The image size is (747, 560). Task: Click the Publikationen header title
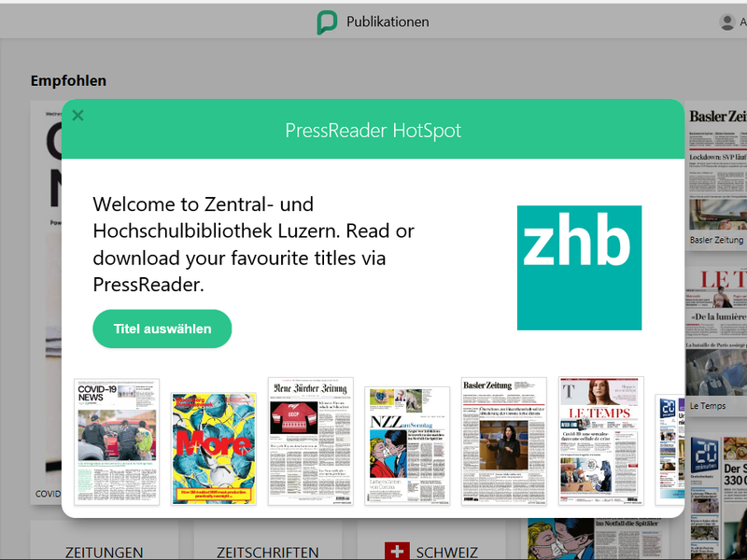388,21
